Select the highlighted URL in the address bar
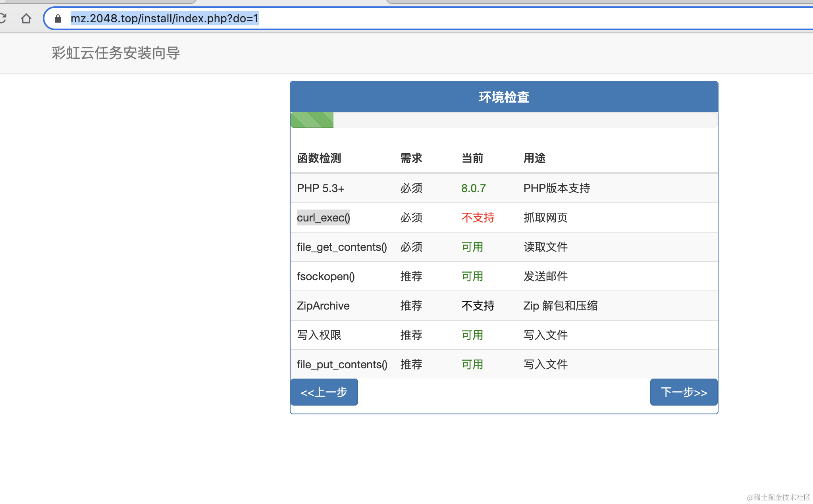 click(164, 18)
